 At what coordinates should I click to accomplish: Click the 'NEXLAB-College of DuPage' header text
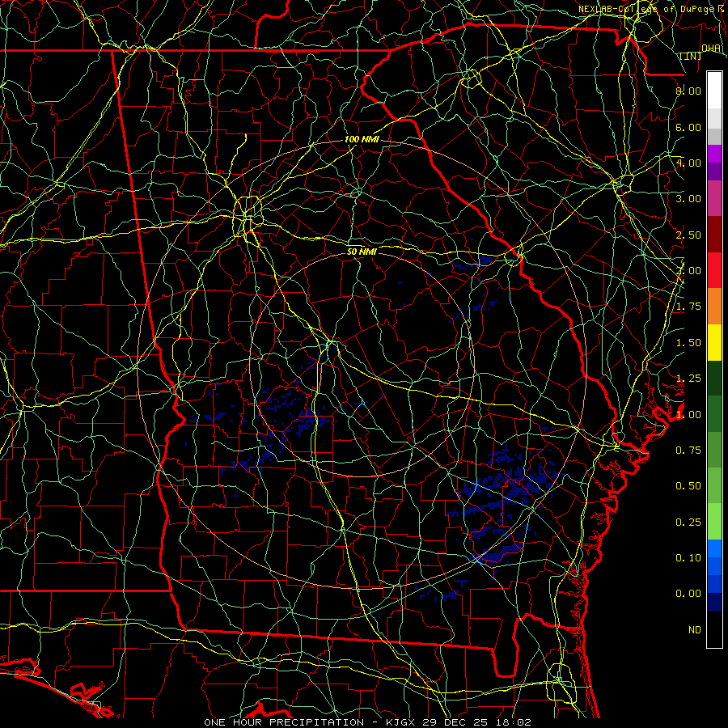pyautogui.click(x=645, y=9)
